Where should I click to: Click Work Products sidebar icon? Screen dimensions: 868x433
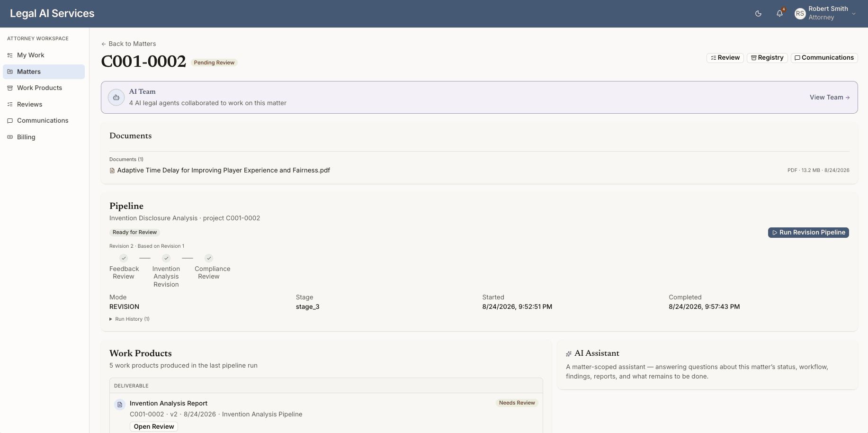pos(10,88)
